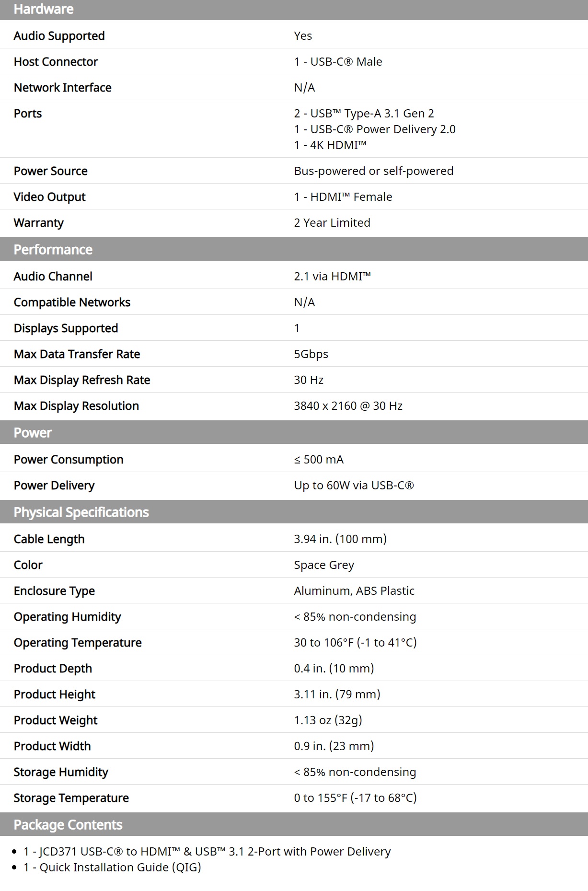
Task: Click the Hardware section header
Action: (44, 9)
